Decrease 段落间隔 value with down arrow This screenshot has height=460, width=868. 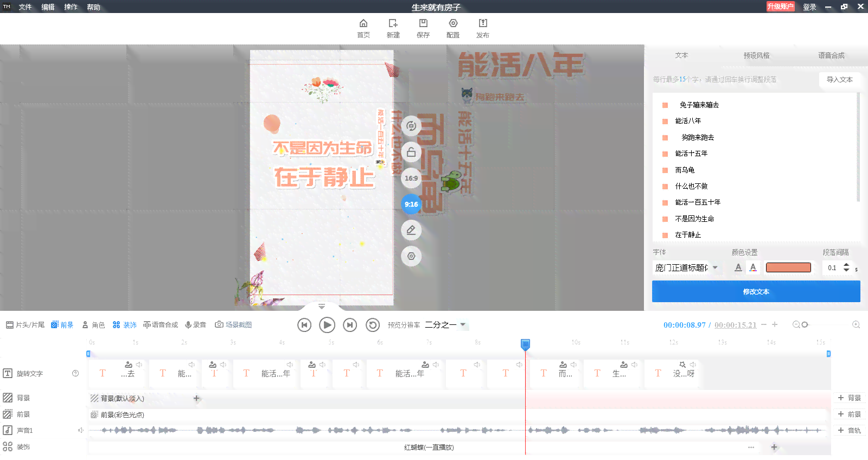pyautogui.click(x=846, y=271)
